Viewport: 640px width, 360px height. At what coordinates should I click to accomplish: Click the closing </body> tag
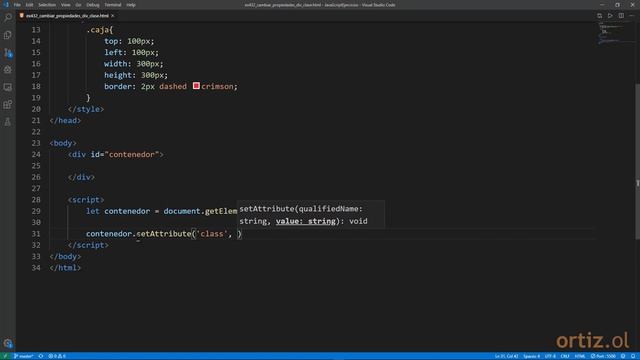pos(65,256)
